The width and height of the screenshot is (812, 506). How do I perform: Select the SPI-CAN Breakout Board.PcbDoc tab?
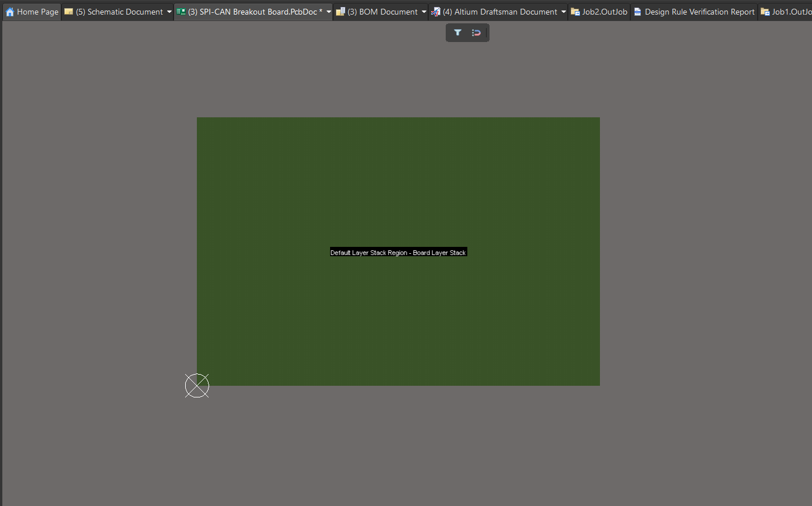click(x=254, y=12)
